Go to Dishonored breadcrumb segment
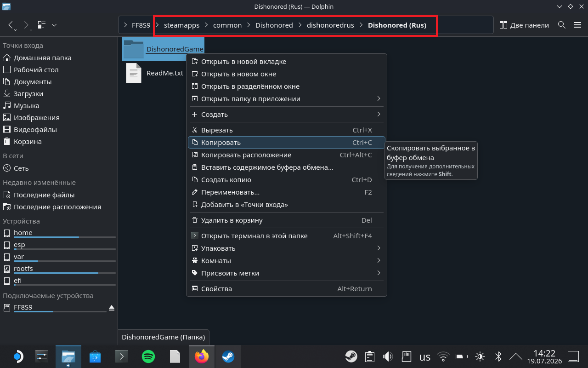 (x=274, y=25)
